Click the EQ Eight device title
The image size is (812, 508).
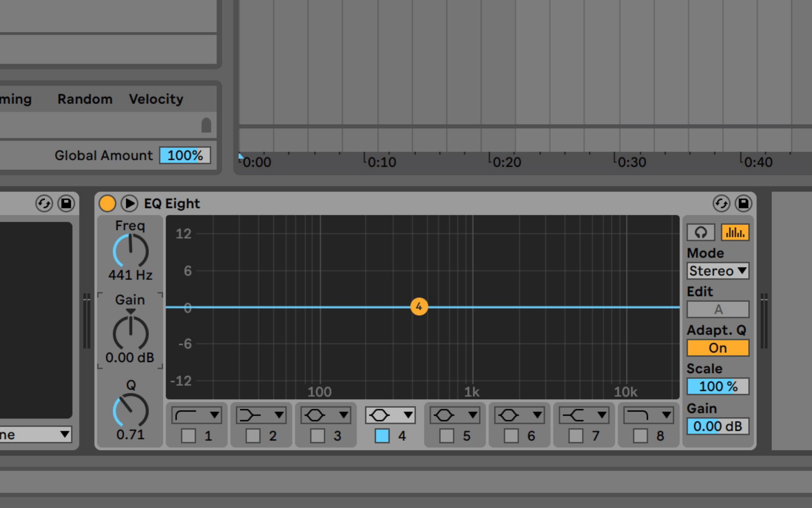click(172, 204)
